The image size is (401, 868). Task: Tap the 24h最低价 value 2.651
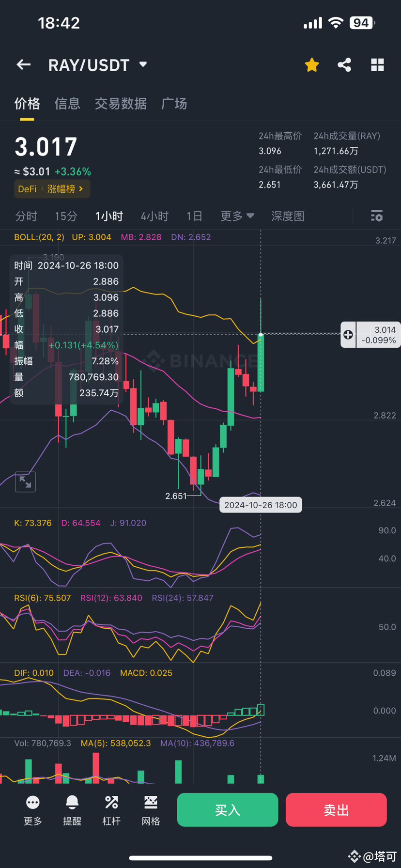[x=270, y=185]
